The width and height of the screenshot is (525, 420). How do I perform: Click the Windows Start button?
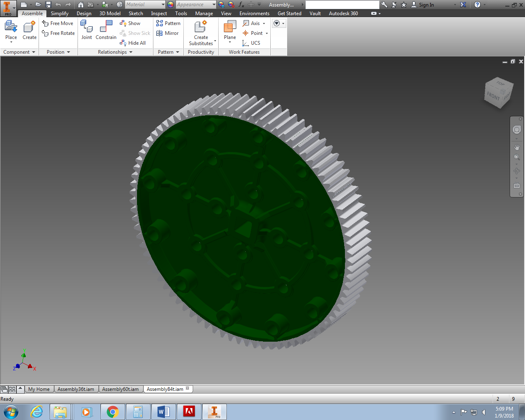coord(11,412)
